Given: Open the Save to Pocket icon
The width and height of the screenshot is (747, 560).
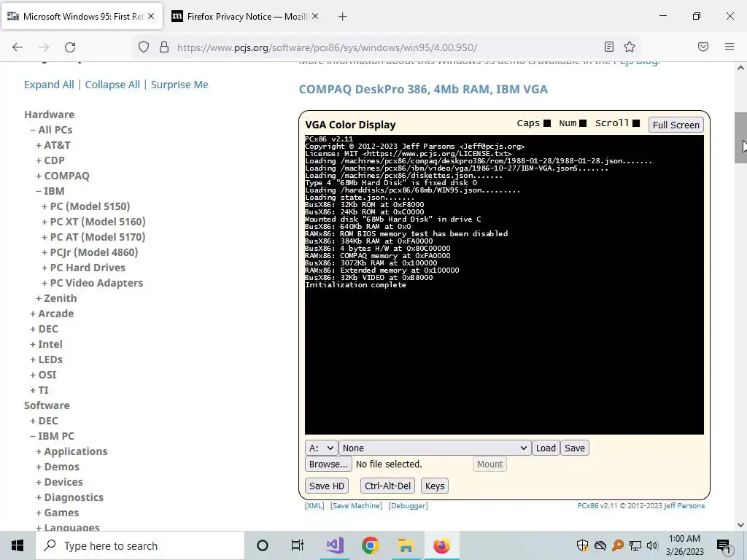Looking at the screenshot, I should click(703, 47).
